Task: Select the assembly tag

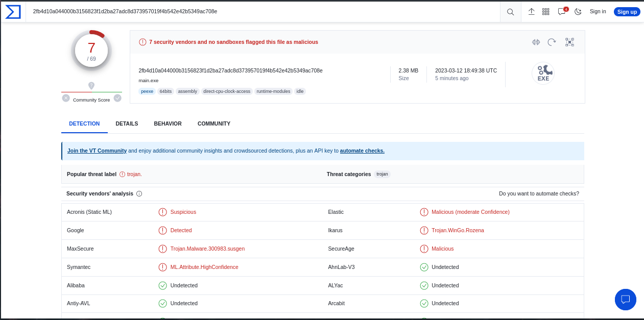Action: click(187, 91)
